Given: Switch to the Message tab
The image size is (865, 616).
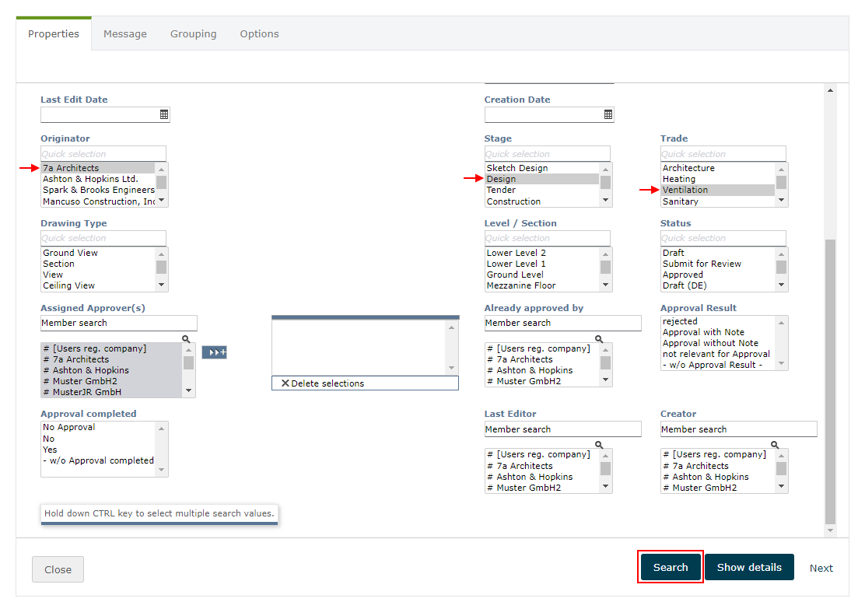Looking at the screenshot, I should point(125,34).
